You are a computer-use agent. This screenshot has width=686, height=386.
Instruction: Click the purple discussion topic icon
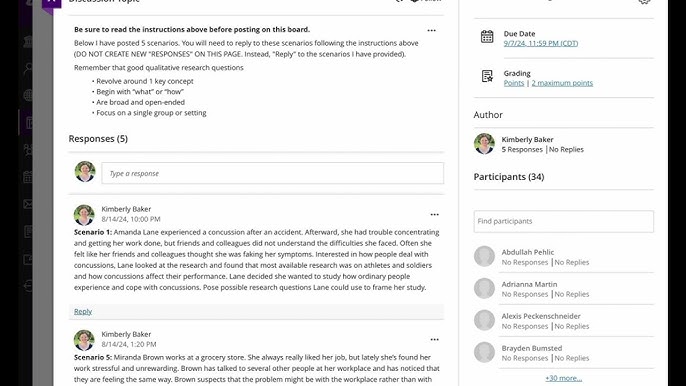coord(52,4)
